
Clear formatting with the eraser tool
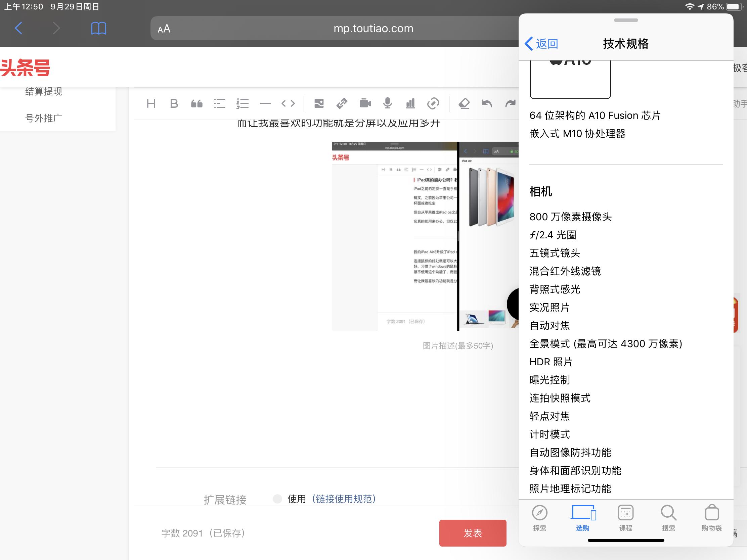point(464,104)
